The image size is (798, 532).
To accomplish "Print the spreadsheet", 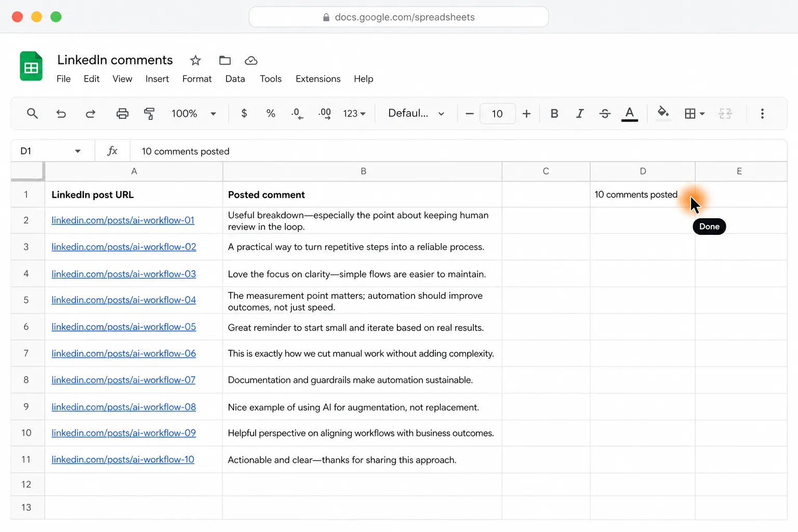I will tap(123, 113).
